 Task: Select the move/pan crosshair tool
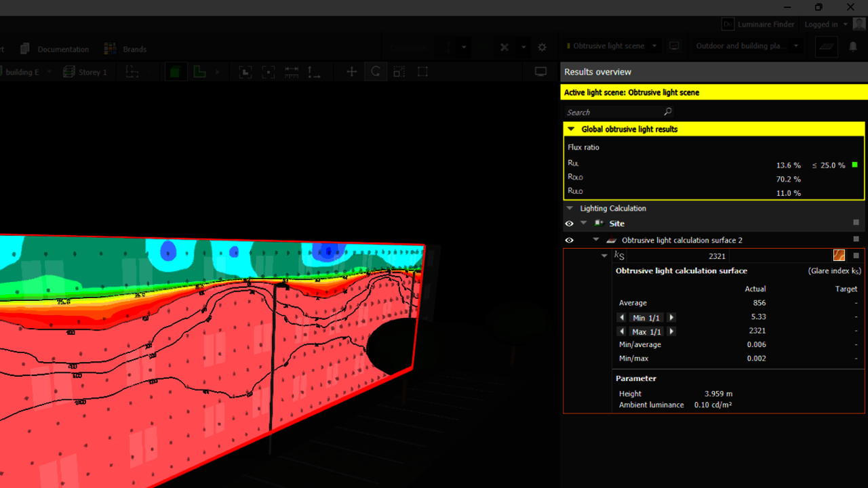click(x=351, y=72)
